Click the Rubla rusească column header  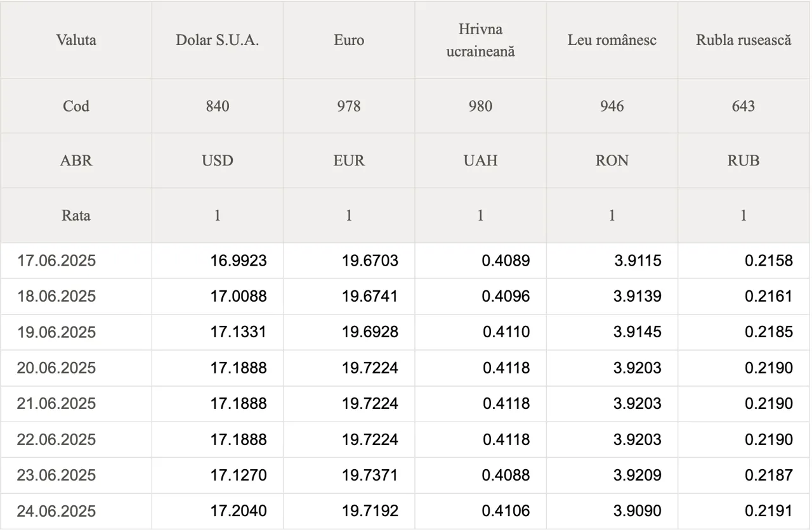[x=743, y=40]
